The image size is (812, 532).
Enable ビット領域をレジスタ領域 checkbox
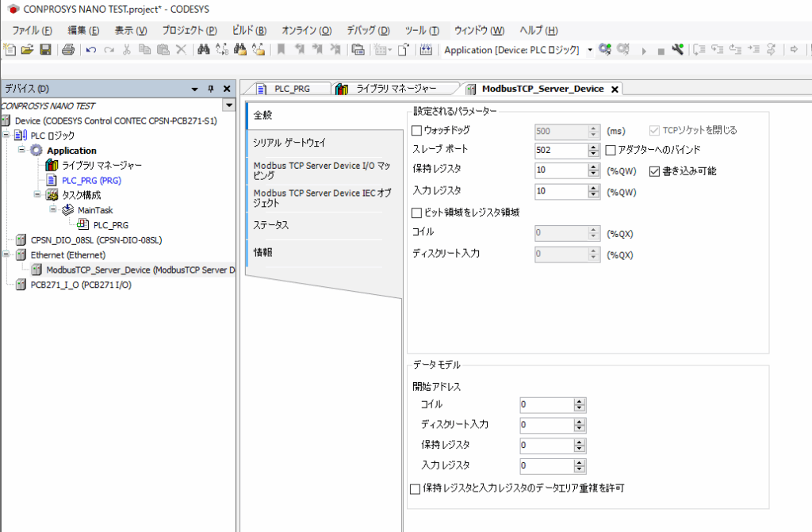click(417, 213)
